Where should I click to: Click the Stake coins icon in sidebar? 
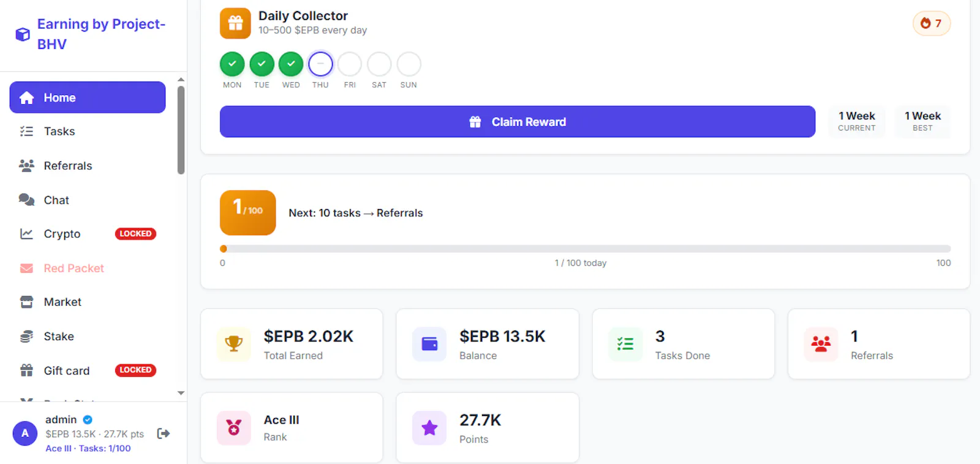point(26,337)
